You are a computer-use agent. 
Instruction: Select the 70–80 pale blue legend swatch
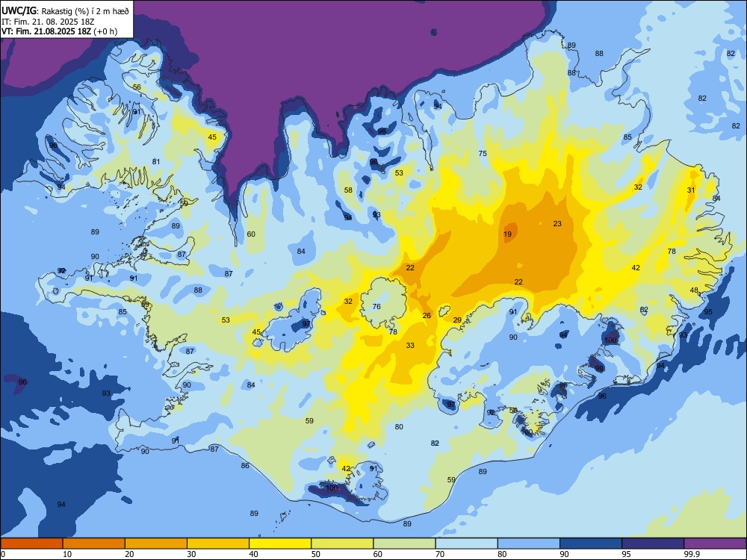pos(466,544)
